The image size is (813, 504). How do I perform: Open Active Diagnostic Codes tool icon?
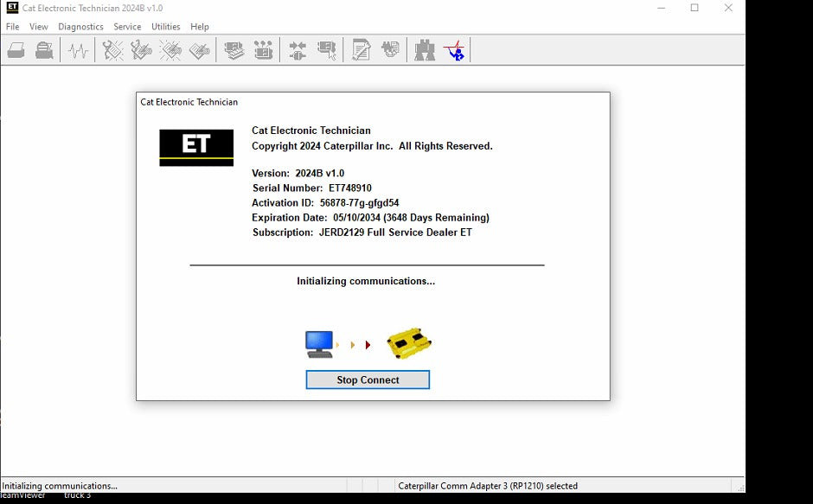click(111, 49)
